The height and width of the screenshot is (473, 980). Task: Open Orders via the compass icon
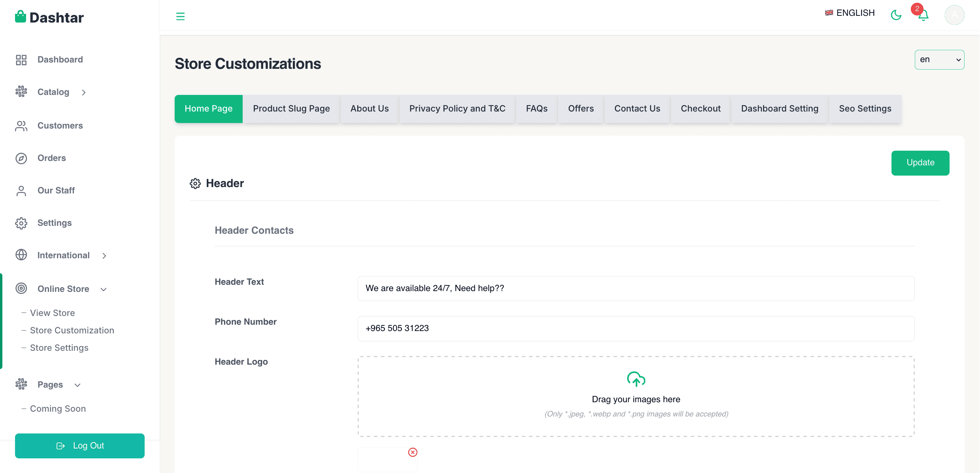click(x=21, y=158)
